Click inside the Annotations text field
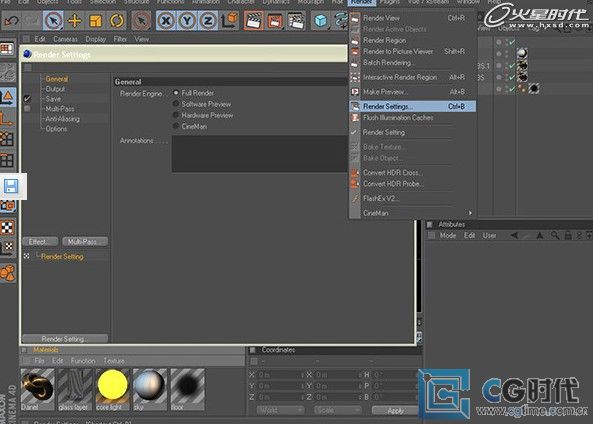This screenshot has height=424, width=593. [259, 154]
